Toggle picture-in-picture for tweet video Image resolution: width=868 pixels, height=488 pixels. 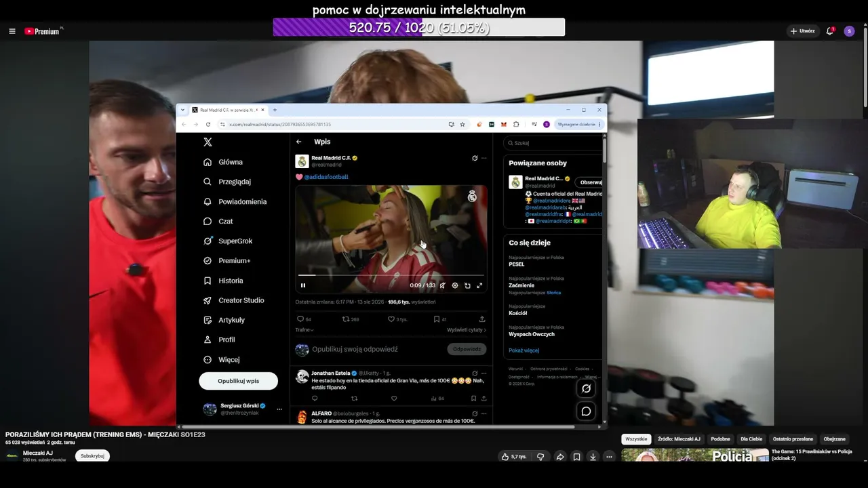coord(467,285)
